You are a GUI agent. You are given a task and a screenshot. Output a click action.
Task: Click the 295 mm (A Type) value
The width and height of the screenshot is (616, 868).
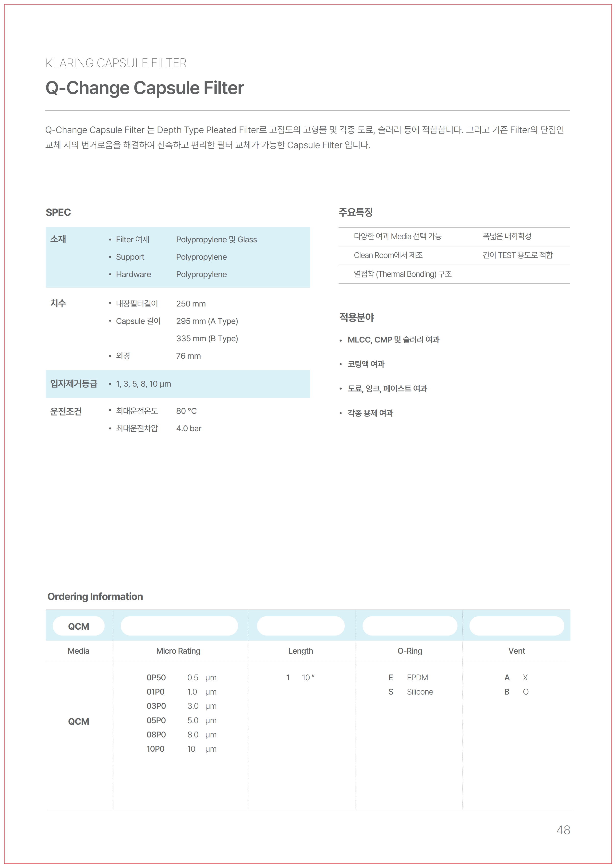(x=207, y=321)
